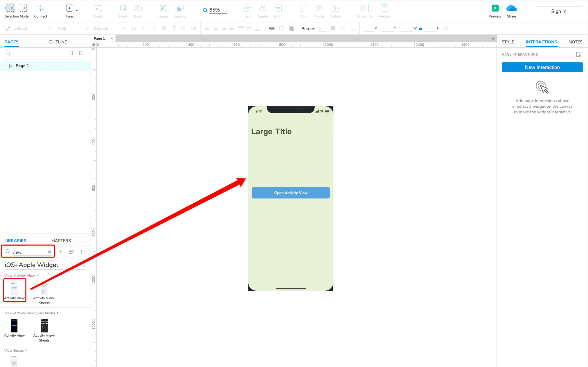Click the font style Regular dropdown
Screen dimensions: 588x367
[x=108, y=28]
